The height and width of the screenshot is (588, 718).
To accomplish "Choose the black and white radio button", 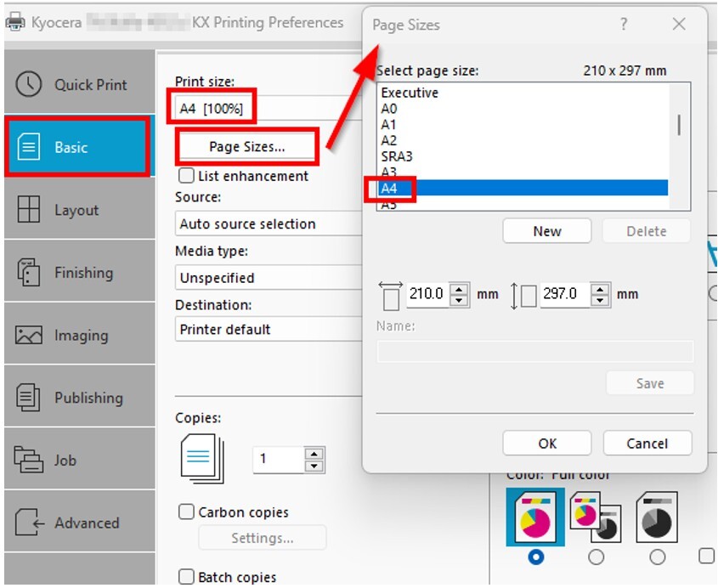I will (657, 557).
